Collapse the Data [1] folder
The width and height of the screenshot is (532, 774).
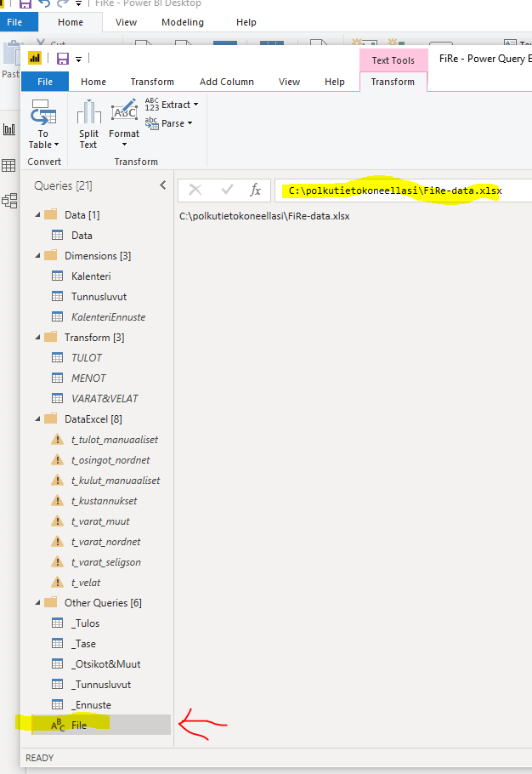(37, 214)
